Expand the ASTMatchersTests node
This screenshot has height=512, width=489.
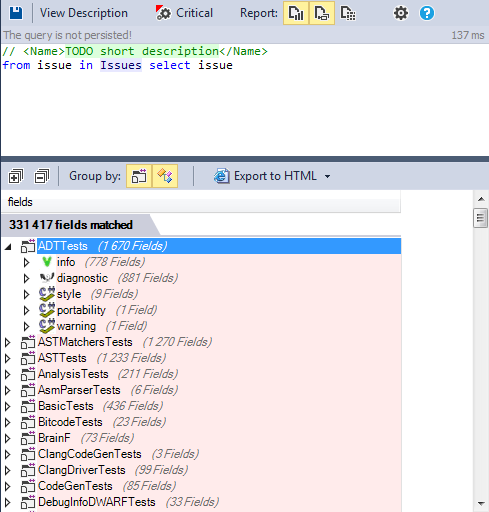tap(8, 342)
